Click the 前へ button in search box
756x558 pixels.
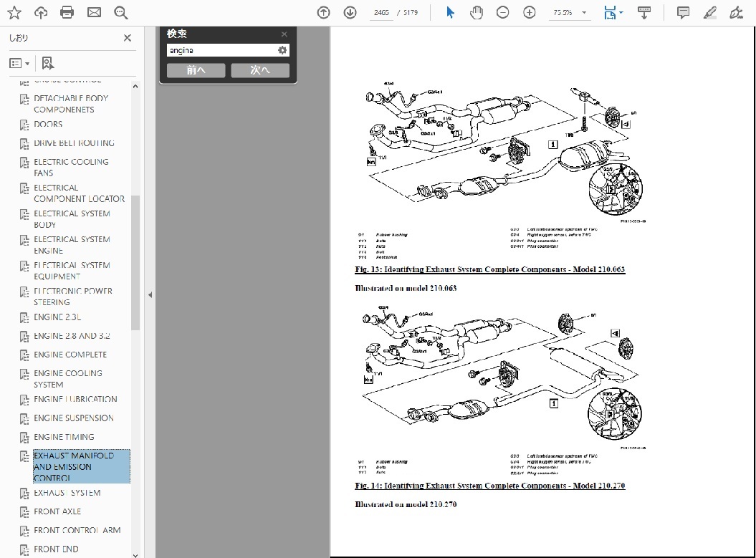click(196, 70)
